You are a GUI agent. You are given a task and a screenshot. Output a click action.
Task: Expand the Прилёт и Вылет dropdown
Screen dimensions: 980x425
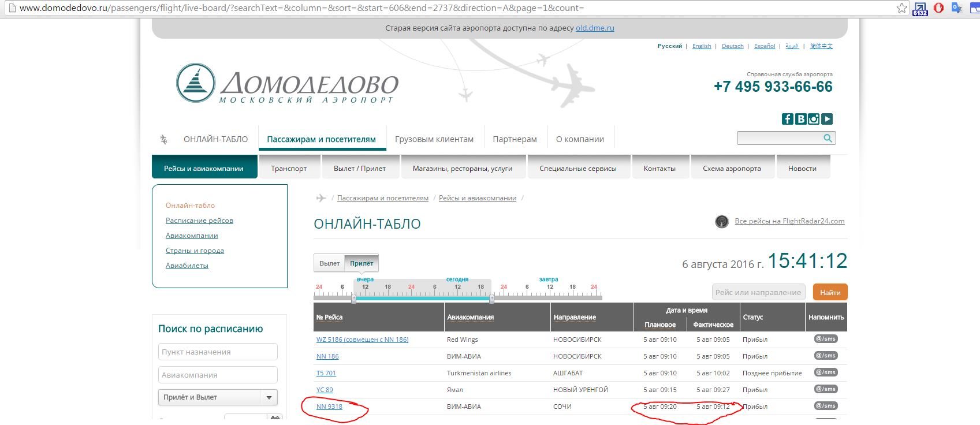coord(218,397)
